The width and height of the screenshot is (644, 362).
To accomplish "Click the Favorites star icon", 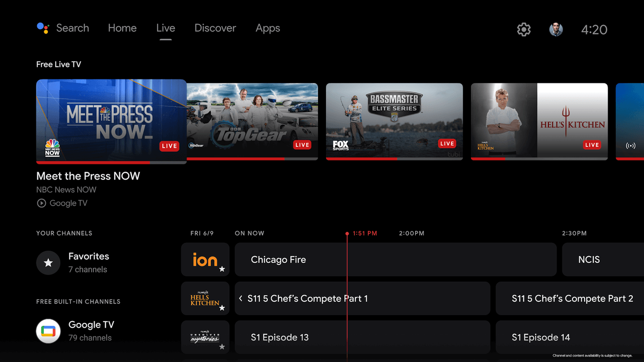I will click(x=48, y=262).
